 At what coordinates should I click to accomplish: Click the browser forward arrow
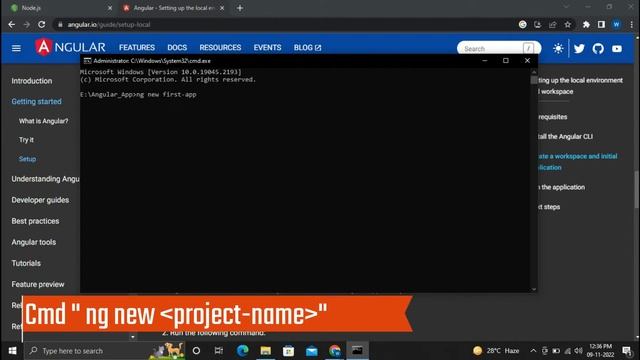pyautogui.click(x=27, y=24)
